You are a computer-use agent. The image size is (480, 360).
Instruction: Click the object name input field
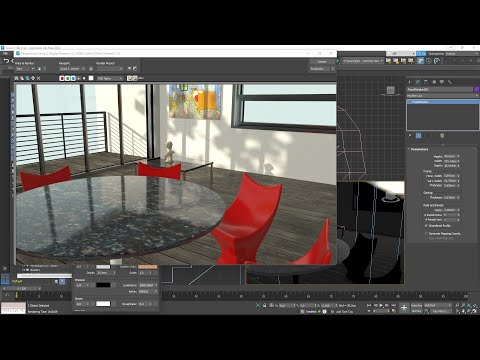(x=440, y=90)
